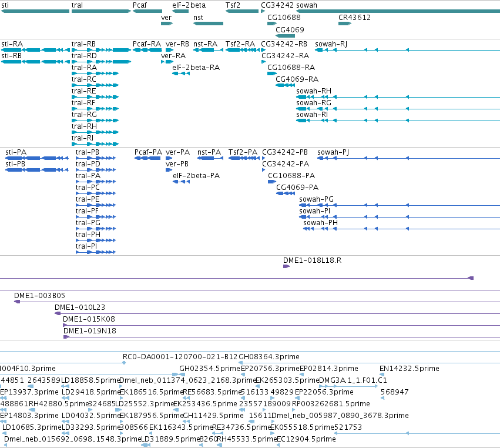500x448 pixels.
Task: Select the DME1-019N18 clone label
Action: [x=90, y=331]
